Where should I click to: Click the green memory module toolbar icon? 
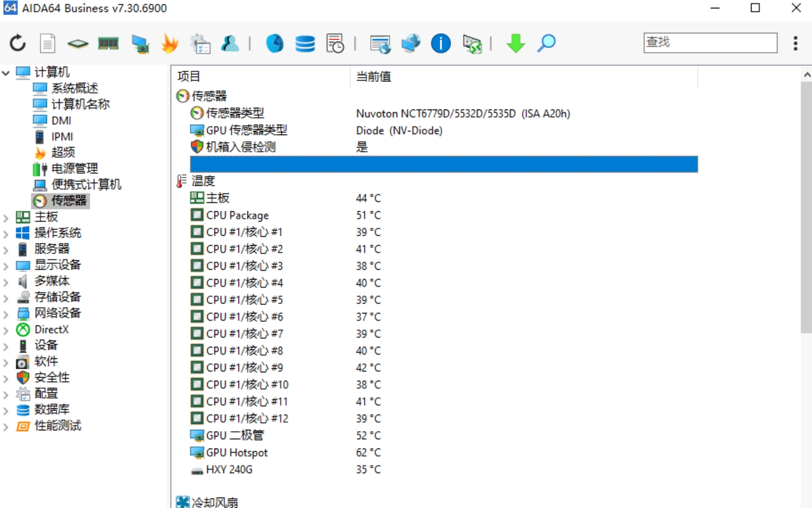tap(108, 43)
